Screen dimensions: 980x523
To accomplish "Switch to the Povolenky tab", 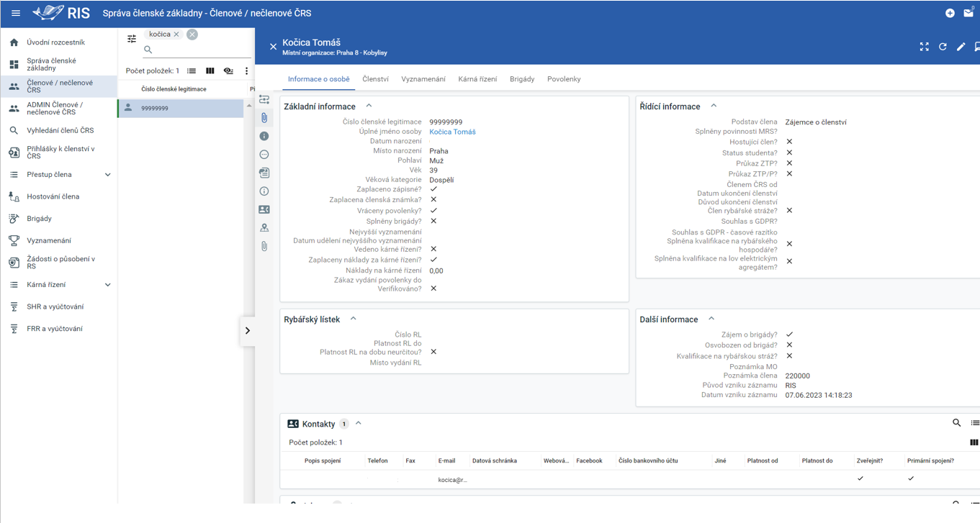I will coord(564,79).
